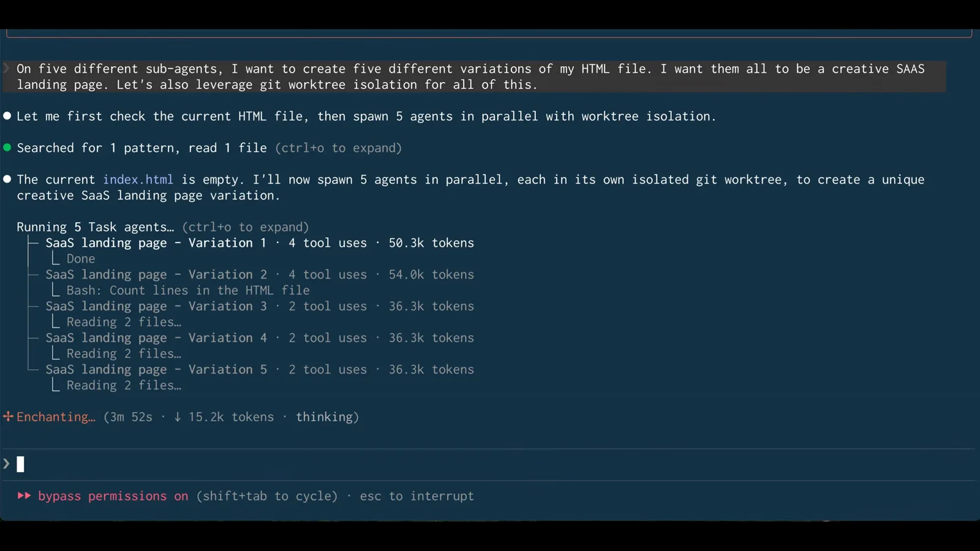Select 'SaaS landing page – Variation 1' row
980x551 pixels.
[260, 243]
